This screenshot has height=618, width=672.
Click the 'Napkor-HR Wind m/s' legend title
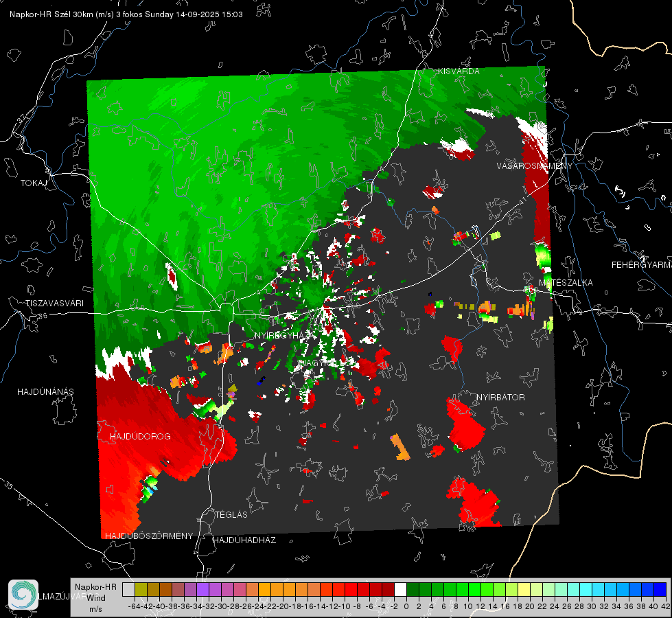click(x=95, y=597)
